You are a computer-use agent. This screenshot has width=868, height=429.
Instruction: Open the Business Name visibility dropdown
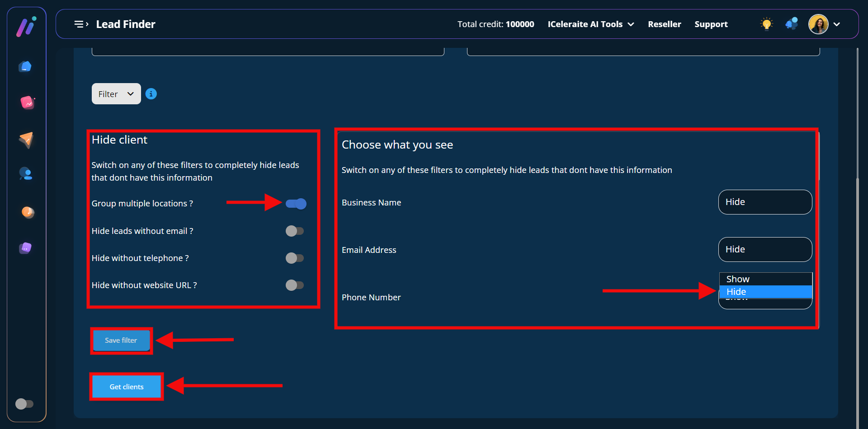[765, 202]
